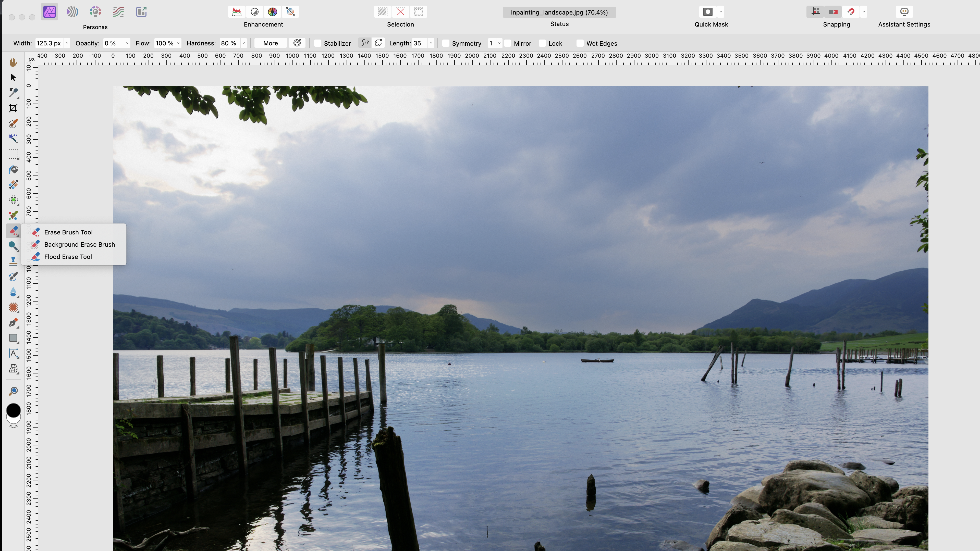Select the Rectangle shape tool
980x551 pixels.
click(13, 338)
